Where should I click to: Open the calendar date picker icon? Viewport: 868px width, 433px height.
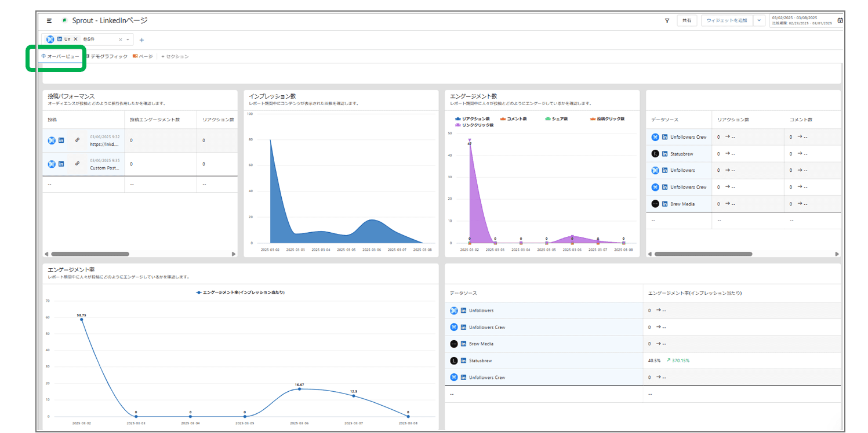[x=840, y=21]
